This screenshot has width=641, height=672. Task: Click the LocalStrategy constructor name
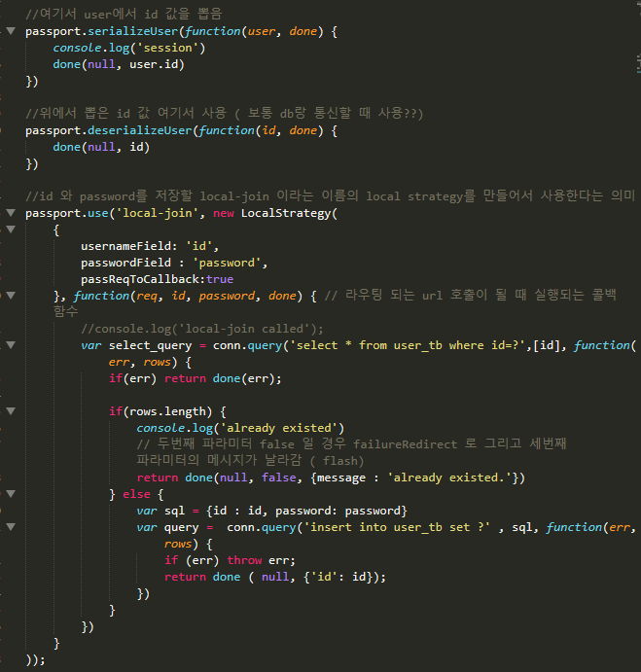click(286, 213)
